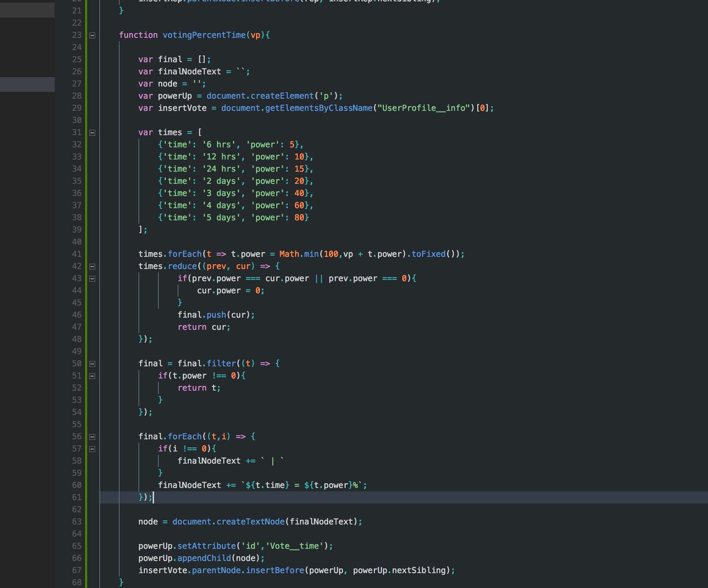The image size is (708, 588).
Task: Click the '5 days' string in times array
Action: point(221,218)
